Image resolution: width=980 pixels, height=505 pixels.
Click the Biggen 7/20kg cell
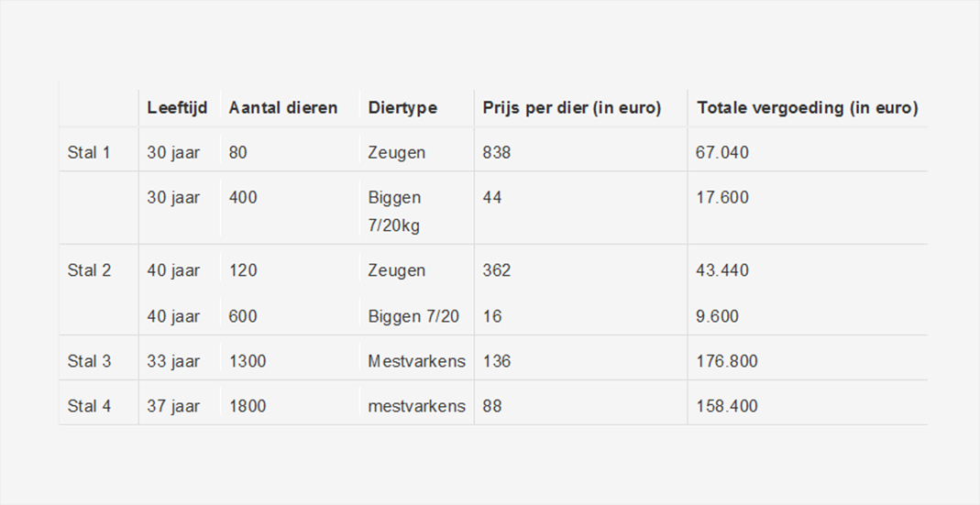[394, 211]
